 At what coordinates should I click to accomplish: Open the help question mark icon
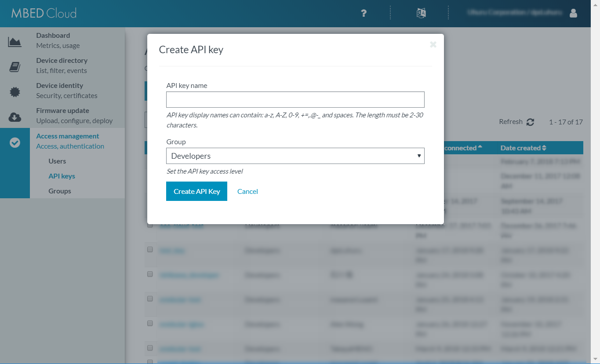pyautogui.click(x=364, y=13)
